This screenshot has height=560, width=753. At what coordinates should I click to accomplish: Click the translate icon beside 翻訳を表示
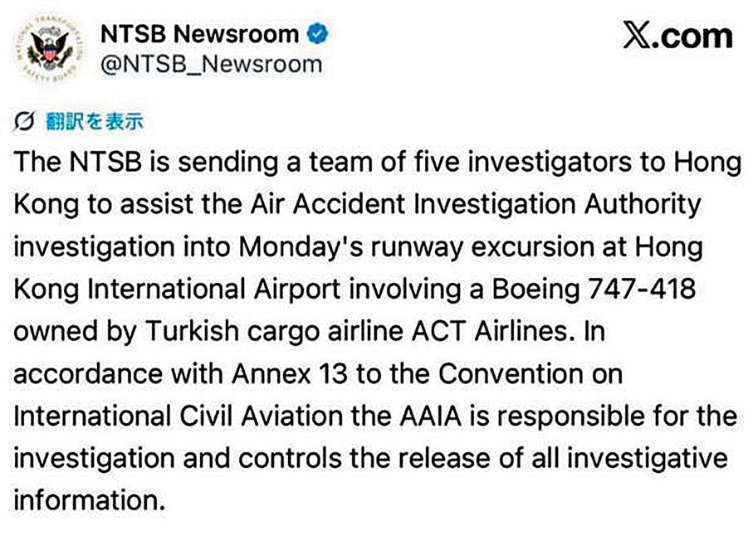point(24,122)
